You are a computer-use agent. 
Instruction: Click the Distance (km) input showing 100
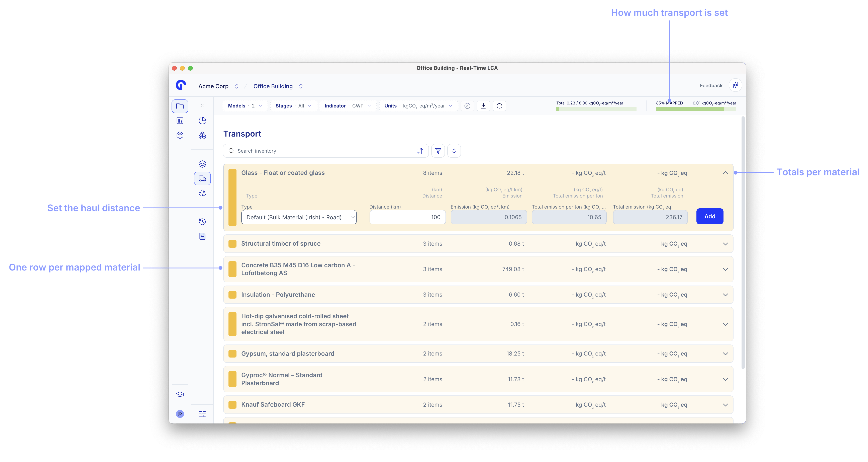click(407, 217)
